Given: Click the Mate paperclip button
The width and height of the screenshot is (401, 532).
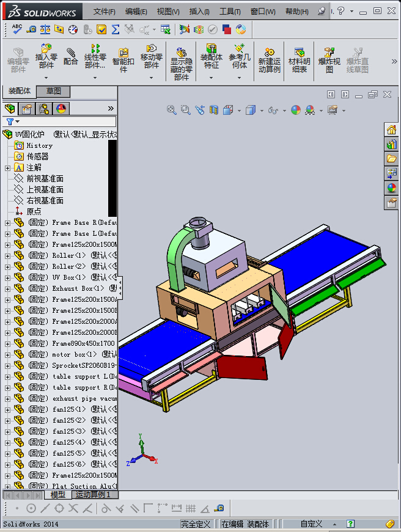Looking at the screenshot, I should (x=71, y=56).
